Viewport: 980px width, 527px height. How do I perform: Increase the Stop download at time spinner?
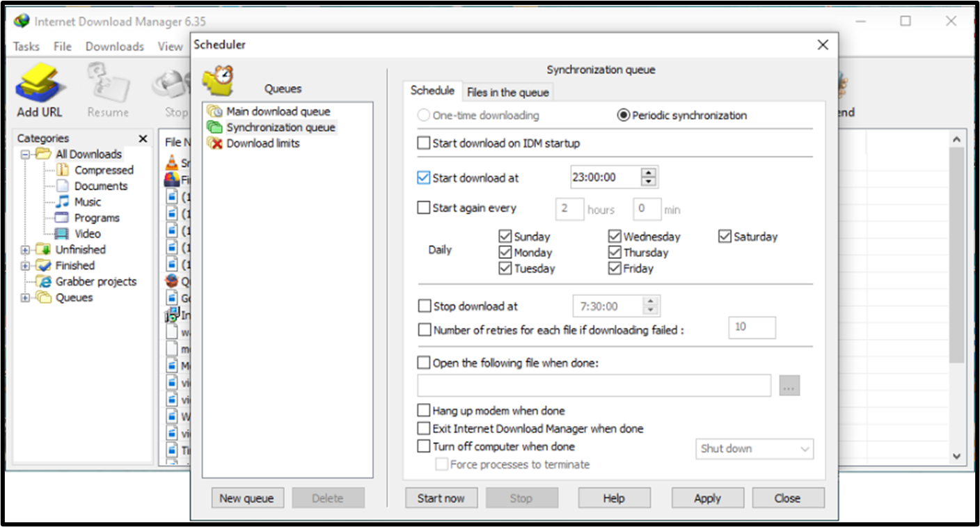pyautogui.click(x=651, y=301)
